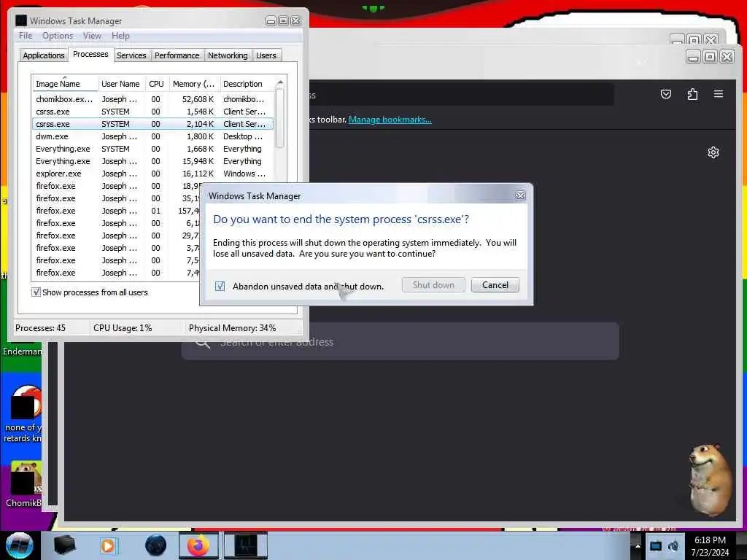
Task: Click the globe browser taskbar icon
Action: click(x=156, y=545)
